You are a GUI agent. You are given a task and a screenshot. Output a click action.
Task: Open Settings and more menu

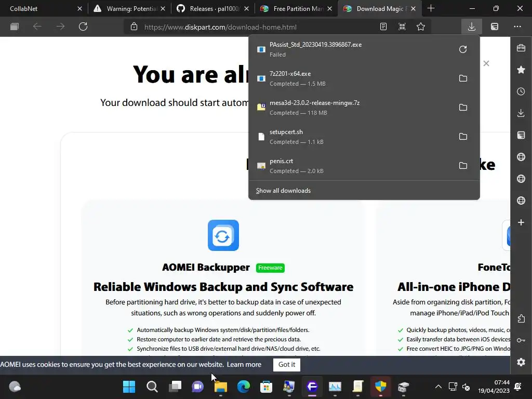point(517,27)
